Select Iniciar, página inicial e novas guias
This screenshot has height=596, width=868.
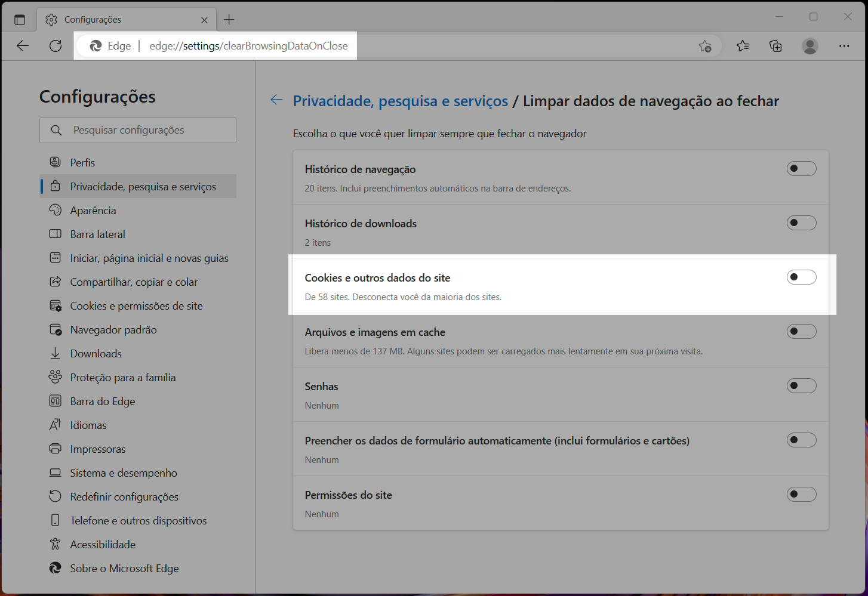[x=138, y=258]
